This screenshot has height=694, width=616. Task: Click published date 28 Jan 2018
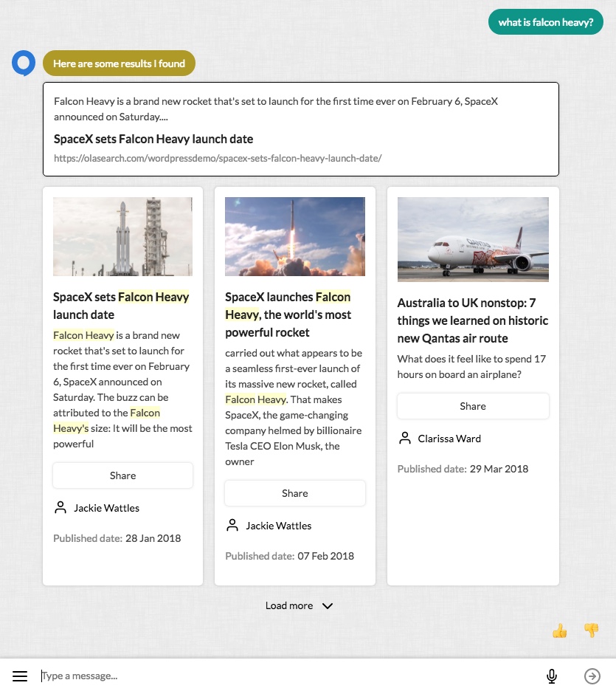click(x=153, y=538)
